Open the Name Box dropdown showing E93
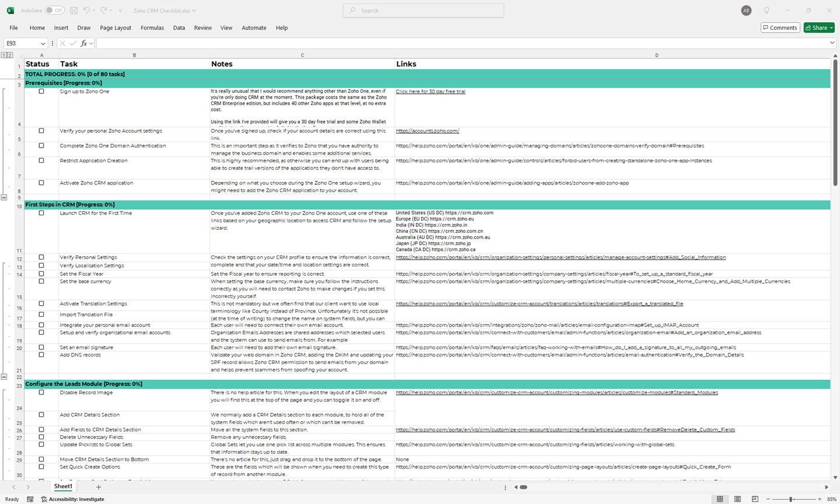The width and height of the screenshot is (840, 504). click(44, 43)
